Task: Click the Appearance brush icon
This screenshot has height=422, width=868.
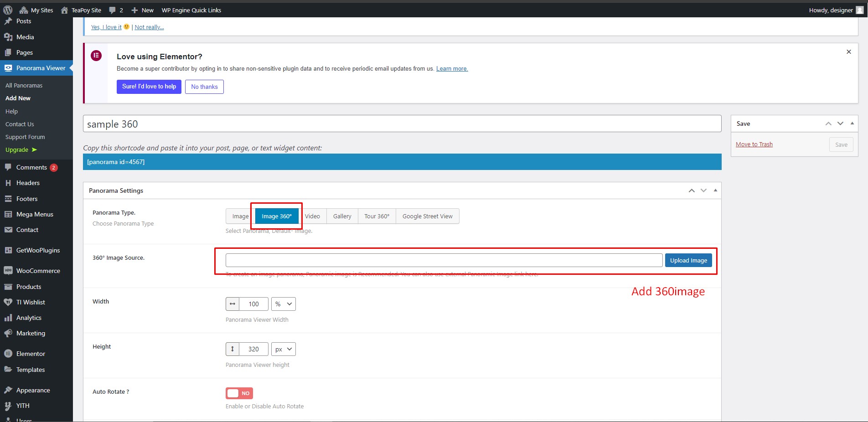Action: (x=8, y=390)
